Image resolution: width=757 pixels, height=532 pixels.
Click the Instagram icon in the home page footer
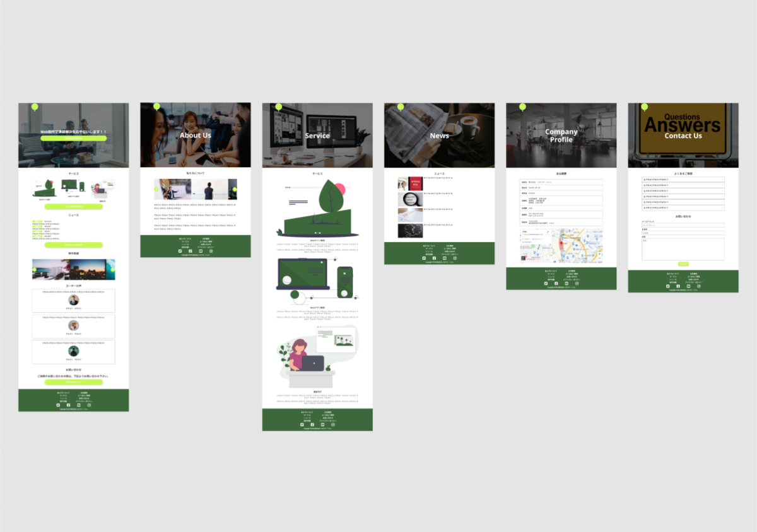tap(89, 404)
